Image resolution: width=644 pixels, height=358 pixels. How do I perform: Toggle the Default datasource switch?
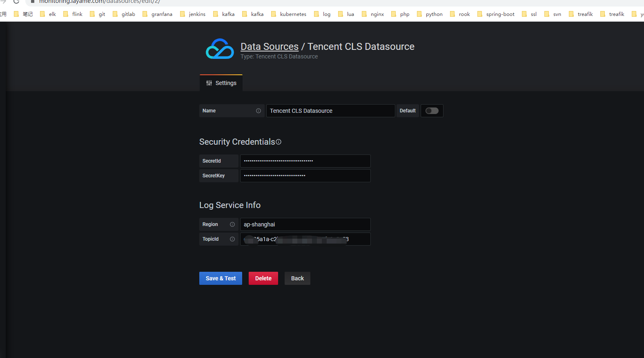(x=432, y=111)
